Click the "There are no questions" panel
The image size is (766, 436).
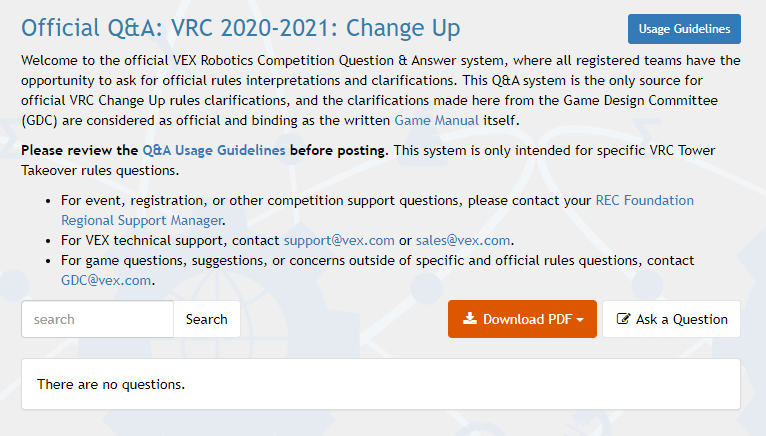pos(380,384)
